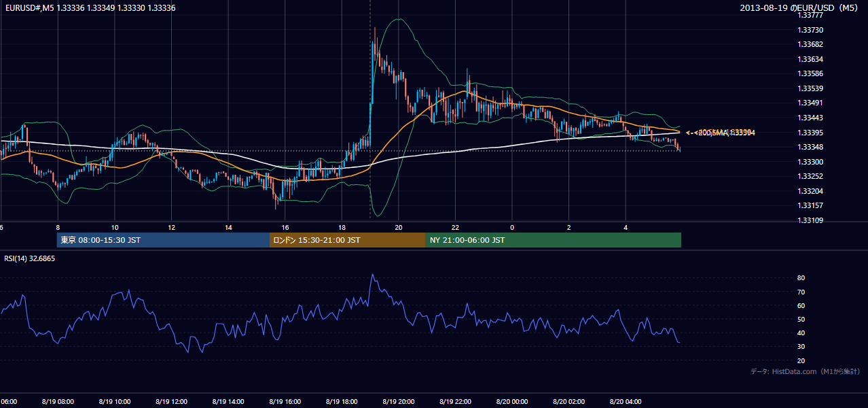Click hour label 22 under the price chart
The image size is (868, 408).
pos(456,227)
